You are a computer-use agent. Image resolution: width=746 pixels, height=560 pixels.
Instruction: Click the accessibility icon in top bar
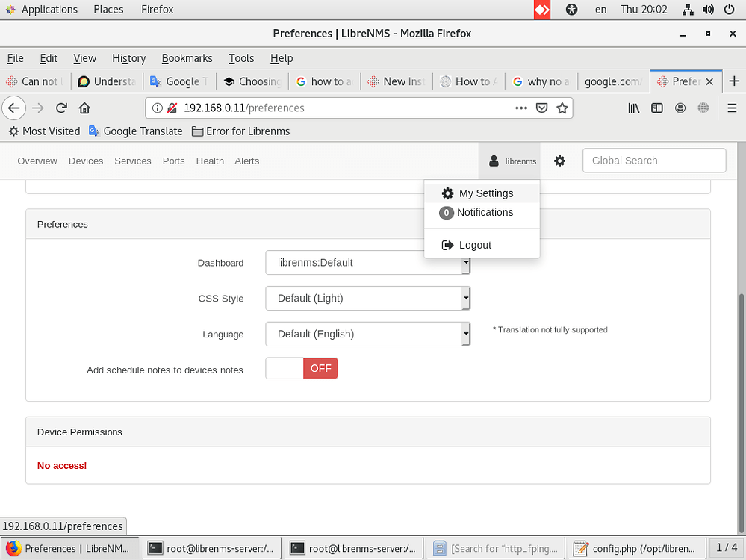click(x=572, y=9)
